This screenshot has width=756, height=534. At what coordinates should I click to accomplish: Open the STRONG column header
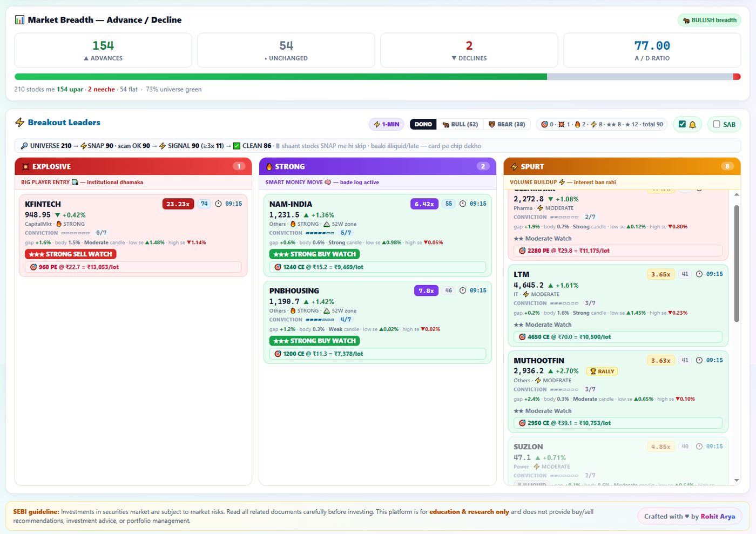(x=377, y=166)
